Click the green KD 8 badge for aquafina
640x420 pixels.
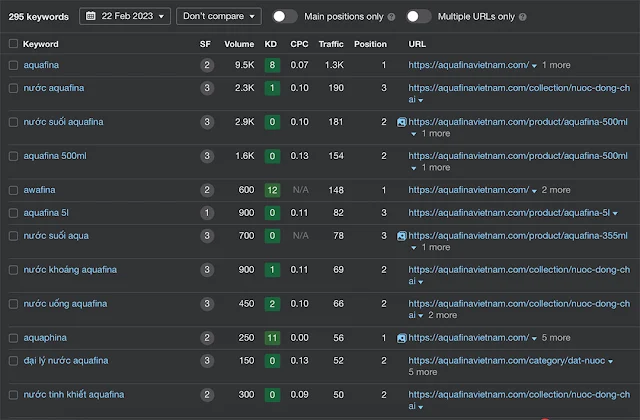(272, 65)
